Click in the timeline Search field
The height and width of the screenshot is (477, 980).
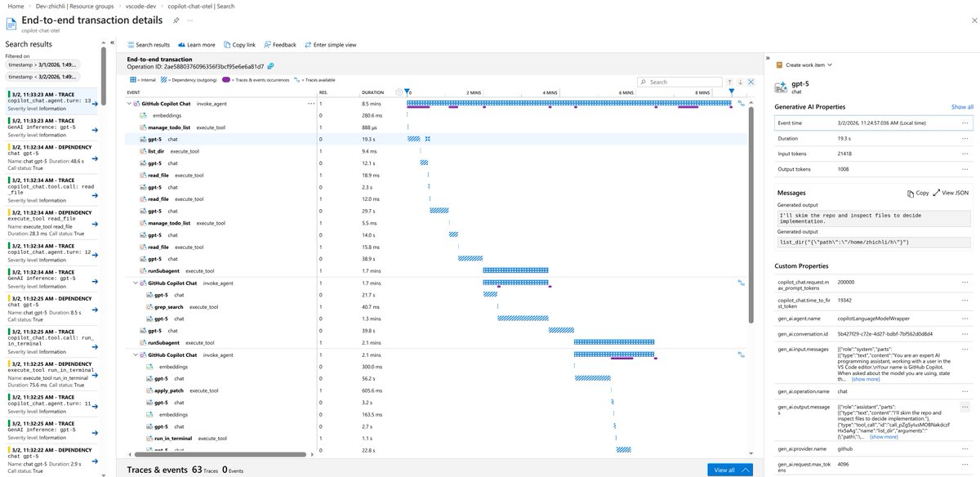tap(679, 82)
